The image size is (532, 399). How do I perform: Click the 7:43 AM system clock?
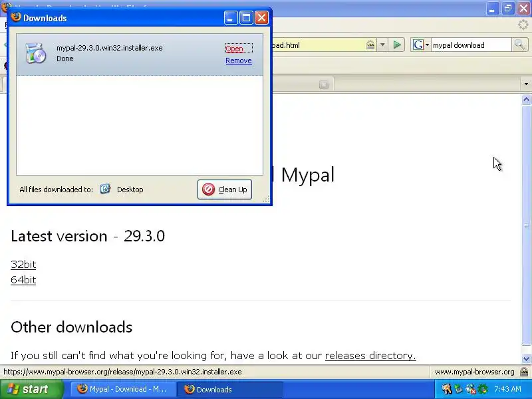[507, 389]
